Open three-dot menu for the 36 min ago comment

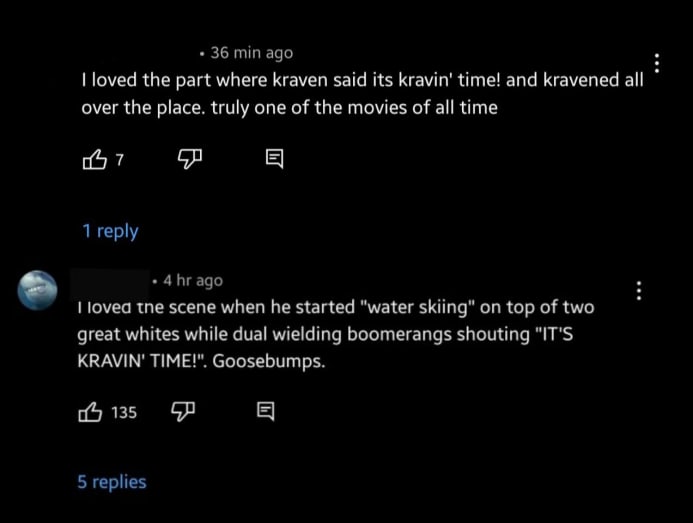coord(657,63)
